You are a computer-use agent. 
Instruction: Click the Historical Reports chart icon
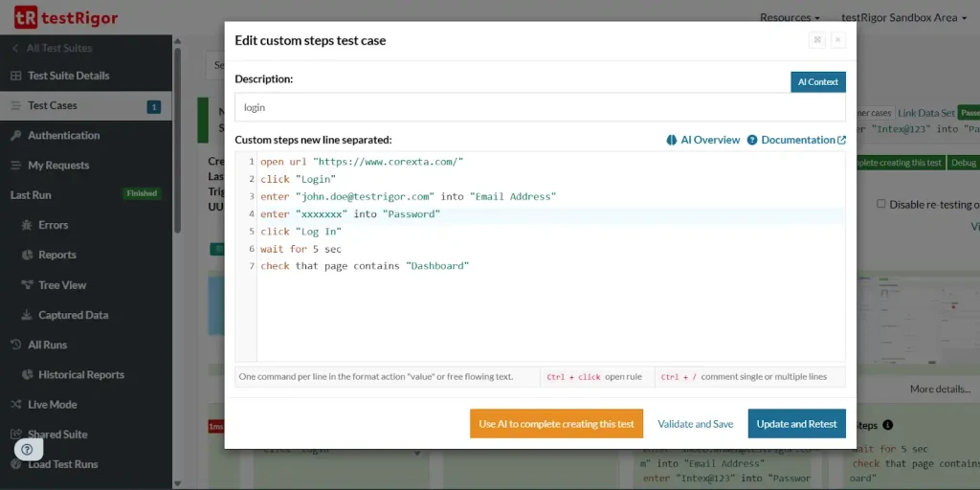point(27,375)
